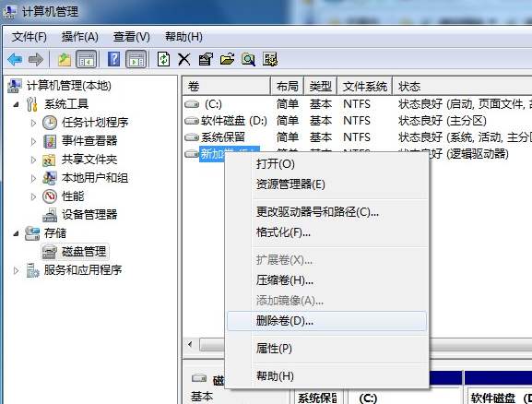Click the 性能 gauge icon
Screen dimensions: 532x404
coord(50,196)
